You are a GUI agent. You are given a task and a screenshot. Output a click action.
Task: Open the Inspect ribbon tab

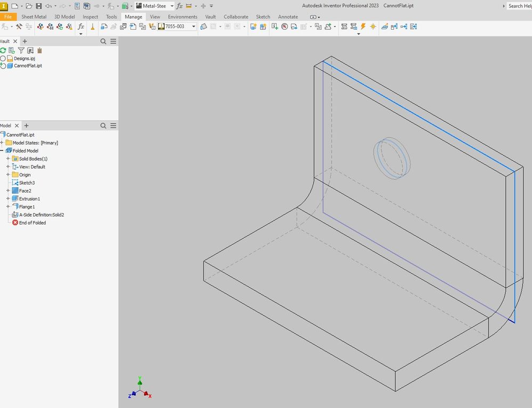pyautogui.click(x=90, y=16)
